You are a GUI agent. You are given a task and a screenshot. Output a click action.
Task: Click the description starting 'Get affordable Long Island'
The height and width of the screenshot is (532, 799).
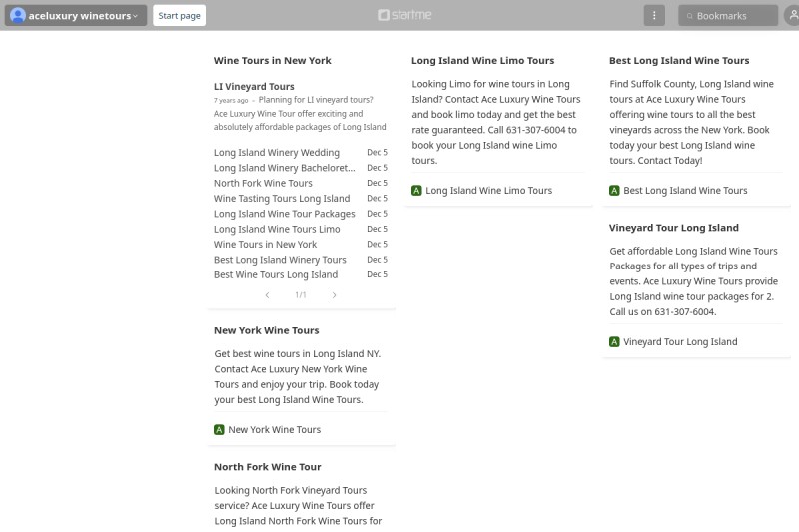693,281
